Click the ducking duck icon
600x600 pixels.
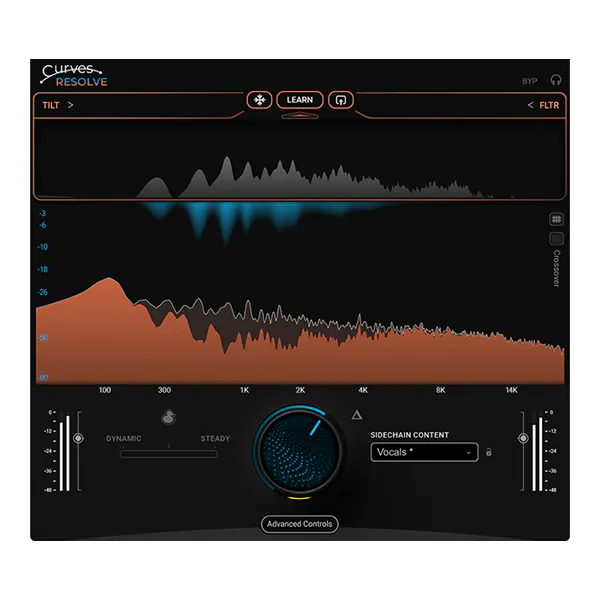coord(168,417)
